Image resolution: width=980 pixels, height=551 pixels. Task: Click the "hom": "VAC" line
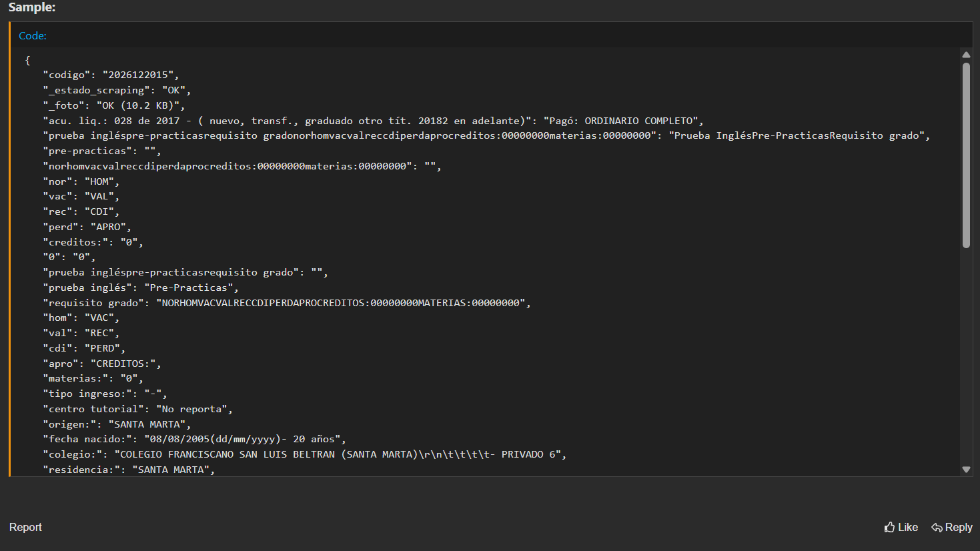coord(81,318)
